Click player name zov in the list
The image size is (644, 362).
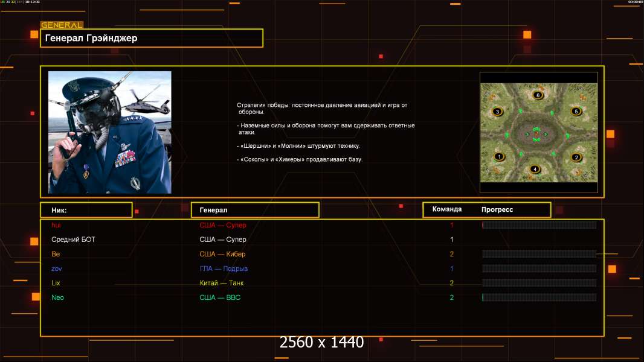[x=57, y=268]
